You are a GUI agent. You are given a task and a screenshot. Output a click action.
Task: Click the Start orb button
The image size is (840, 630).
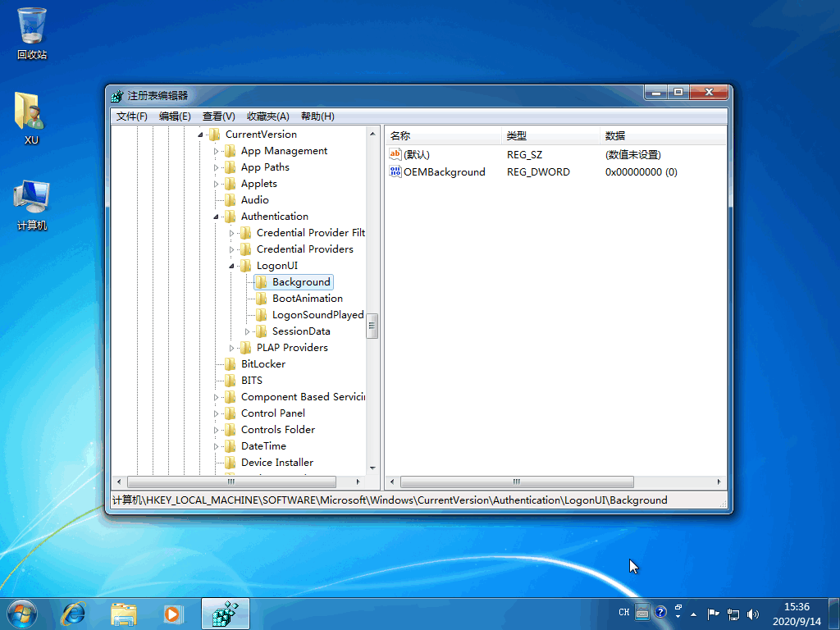point(22,613)
